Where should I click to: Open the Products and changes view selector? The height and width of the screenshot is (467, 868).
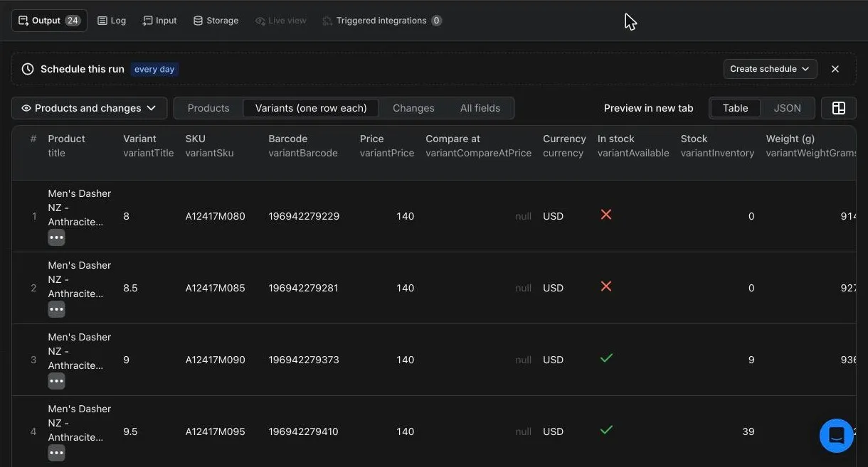89,108
